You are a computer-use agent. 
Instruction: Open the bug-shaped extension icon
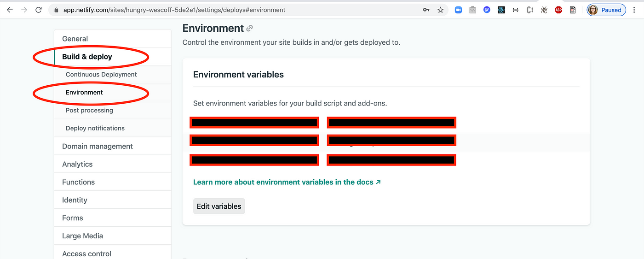[x=544, y=10]
